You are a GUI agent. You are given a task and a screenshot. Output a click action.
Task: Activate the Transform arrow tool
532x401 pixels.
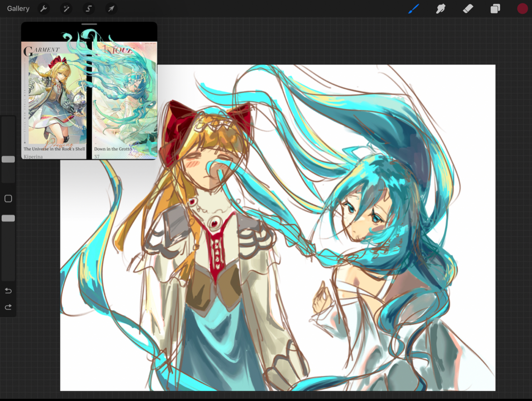(x=111, y=9)
